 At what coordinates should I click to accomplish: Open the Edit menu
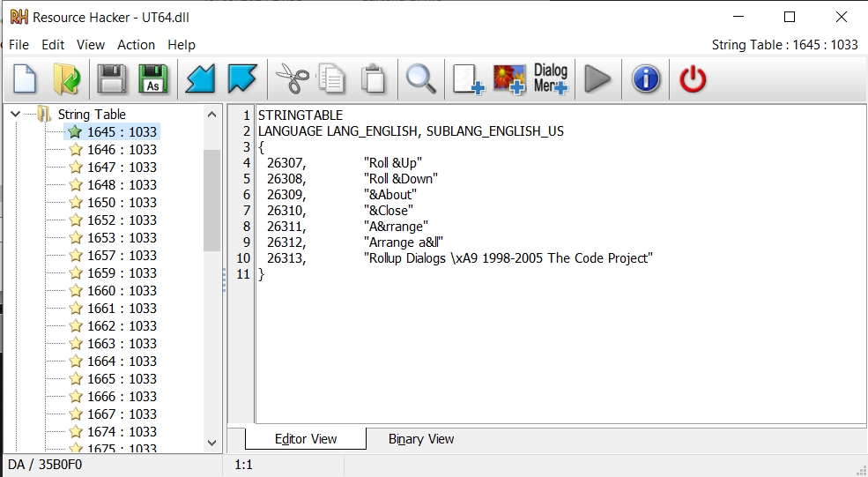click(x=53, y=45)
